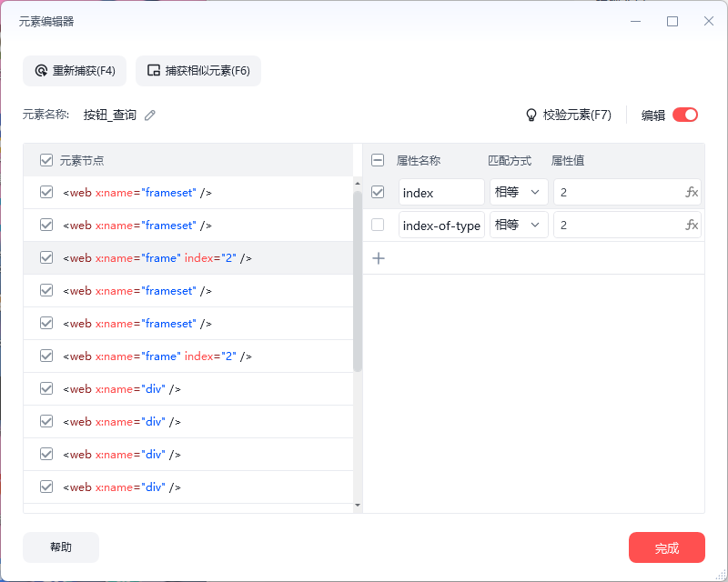Toggle the attribute header select-all checkbox
This screenshot has height=582, width=728.
(x=378, y=160)
